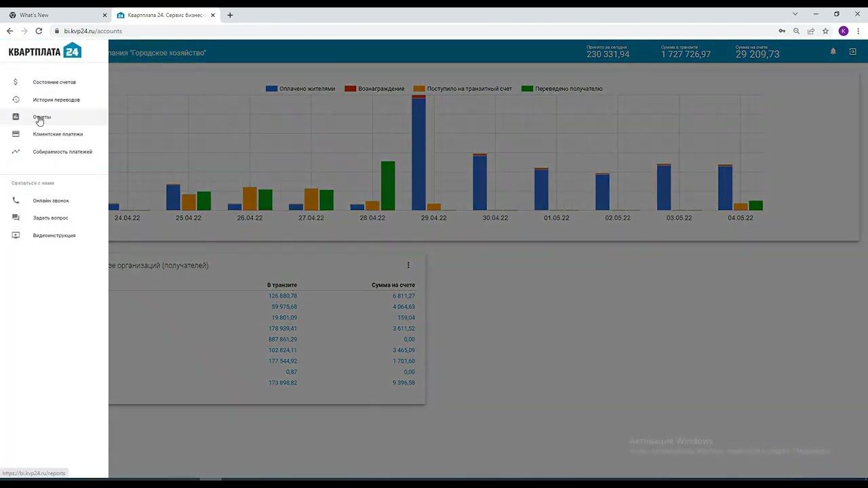Toggle Вознаграждение legend series
Image resolution: width=868 pixels, height=488 pixels.
pos(374,89)
